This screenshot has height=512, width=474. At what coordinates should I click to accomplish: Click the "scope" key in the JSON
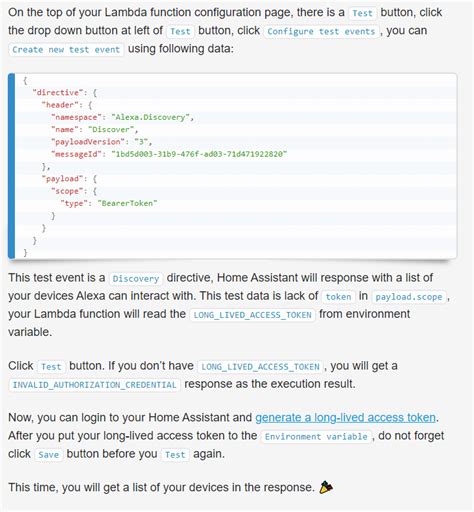pos(69,191)
